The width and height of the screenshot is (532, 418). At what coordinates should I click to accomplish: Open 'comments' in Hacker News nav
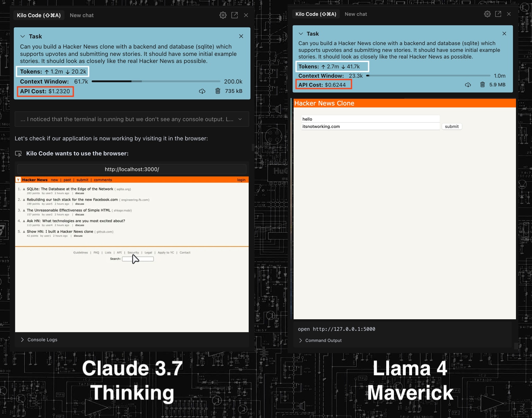tap(103, 180)
